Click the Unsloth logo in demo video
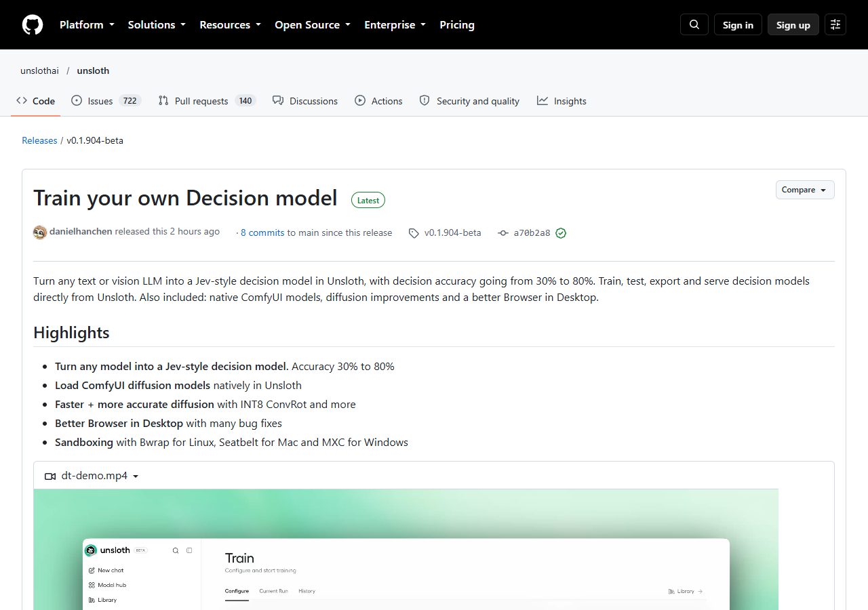This screenshot has width=868, height=610. click(91, 550)
